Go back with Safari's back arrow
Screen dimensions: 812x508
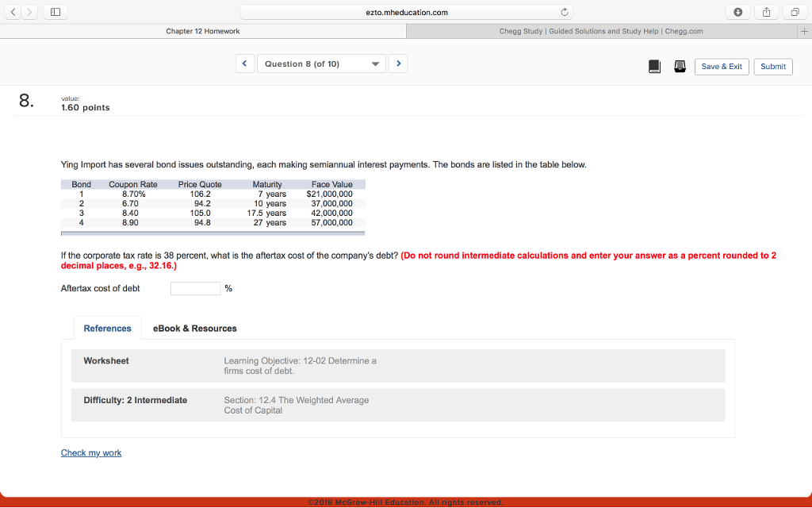(x=13, y=12)
